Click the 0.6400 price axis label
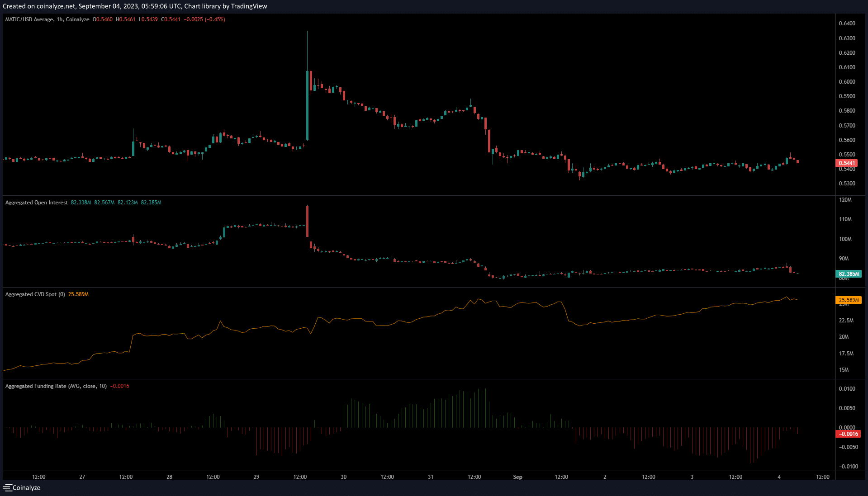868x496 pixels. pos(847,24)
